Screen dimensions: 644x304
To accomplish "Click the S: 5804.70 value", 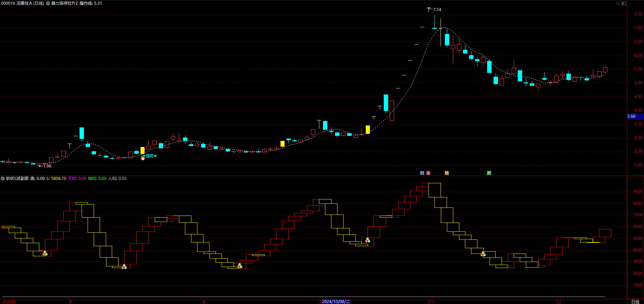I will pos(56,179).
